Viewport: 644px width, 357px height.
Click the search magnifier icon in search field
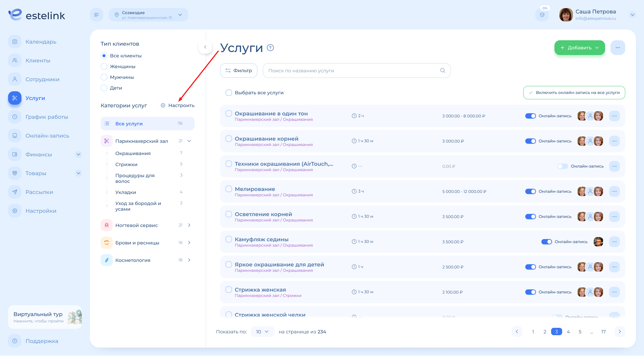(x=443, y=70)
